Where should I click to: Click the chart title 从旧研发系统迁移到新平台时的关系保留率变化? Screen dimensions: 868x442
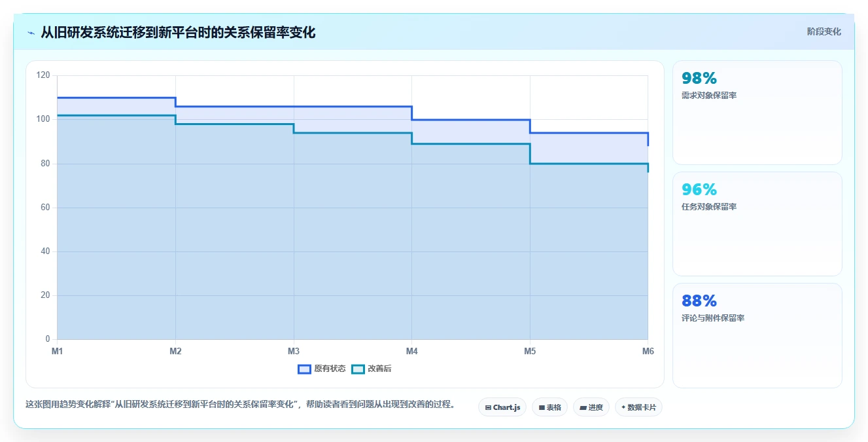click(178, 32)
